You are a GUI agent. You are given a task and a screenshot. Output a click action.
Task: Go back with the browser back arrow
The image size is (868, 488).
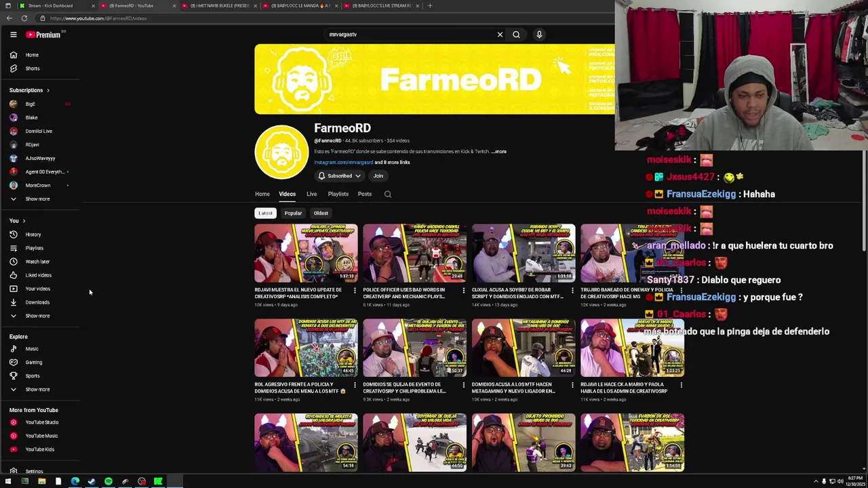9,18
